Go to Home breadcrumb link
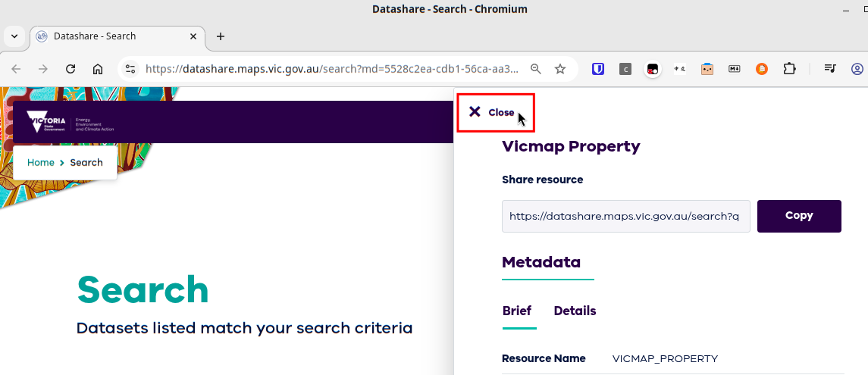This screenshot has width=868, height=375. tap(41, 163)
